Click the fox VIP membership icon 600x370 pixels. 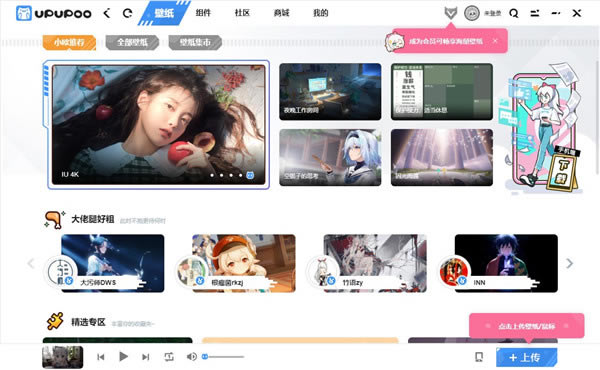[x=451, y=13]
